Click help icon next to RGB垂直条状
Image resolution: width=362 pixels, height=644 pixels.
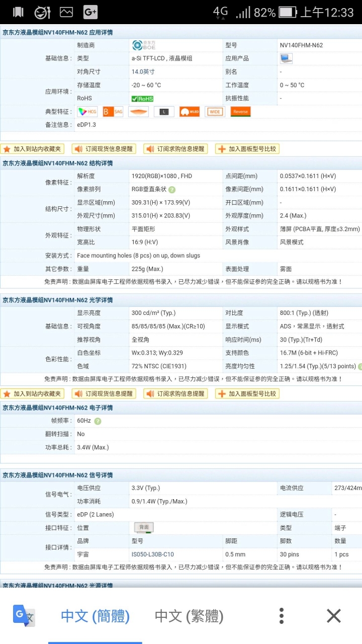point(172,190)
